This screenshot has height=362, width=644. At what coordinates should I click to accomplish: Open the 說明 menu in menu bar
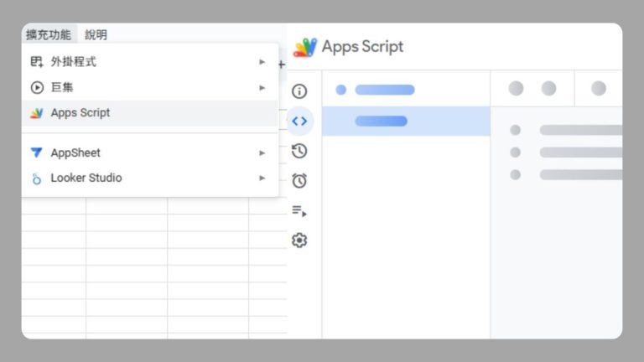[96, 34]
